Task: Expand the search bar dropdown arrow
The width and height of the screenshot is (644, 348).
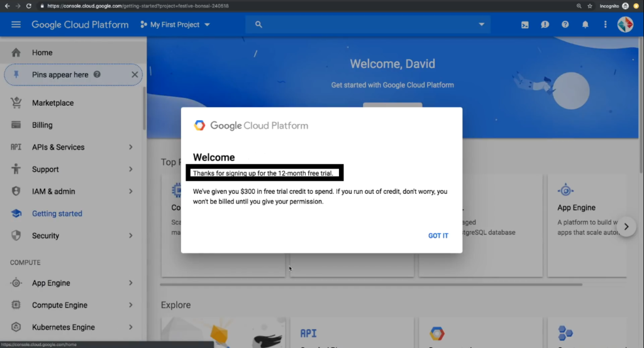Action: click(x=481, y=25)
